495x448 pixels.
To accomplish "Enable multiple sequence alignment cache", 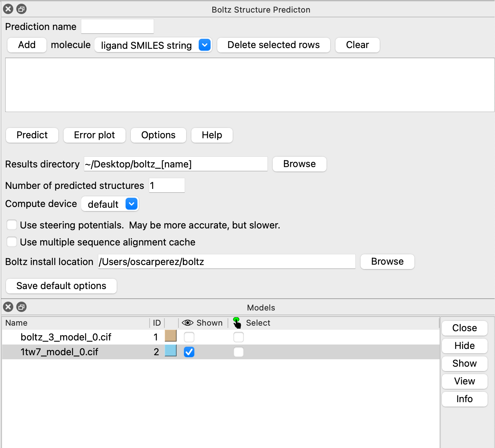I will tap(12, 242).
